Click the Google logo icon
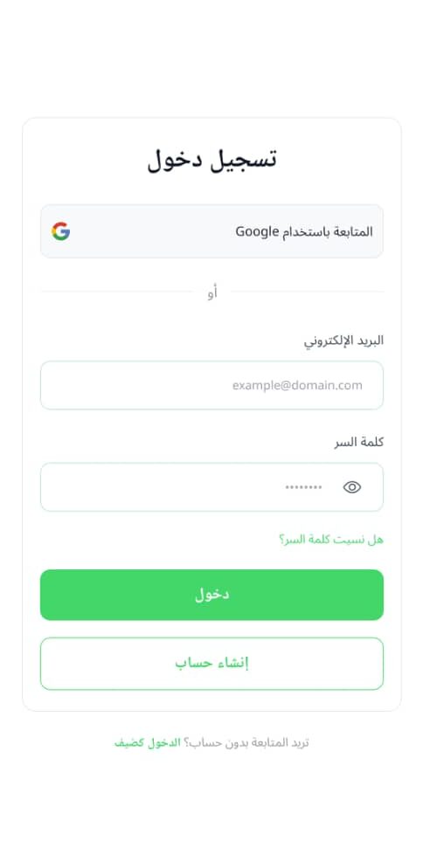 tap(61, 231)
